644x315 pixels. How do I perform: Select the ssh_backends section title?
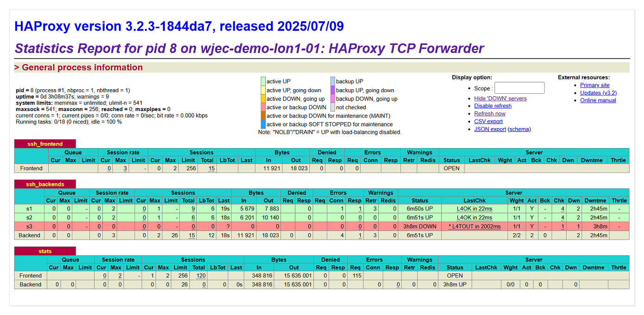coord(45,184)
